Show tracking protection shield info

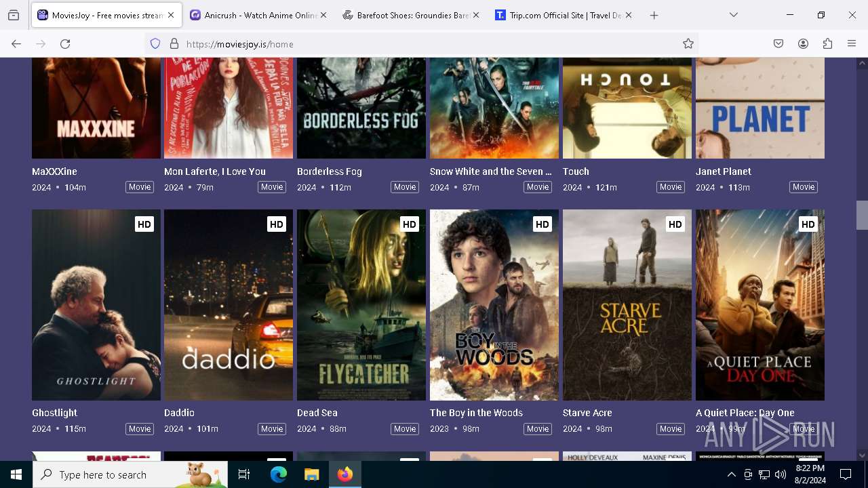[x=155, y=44]
